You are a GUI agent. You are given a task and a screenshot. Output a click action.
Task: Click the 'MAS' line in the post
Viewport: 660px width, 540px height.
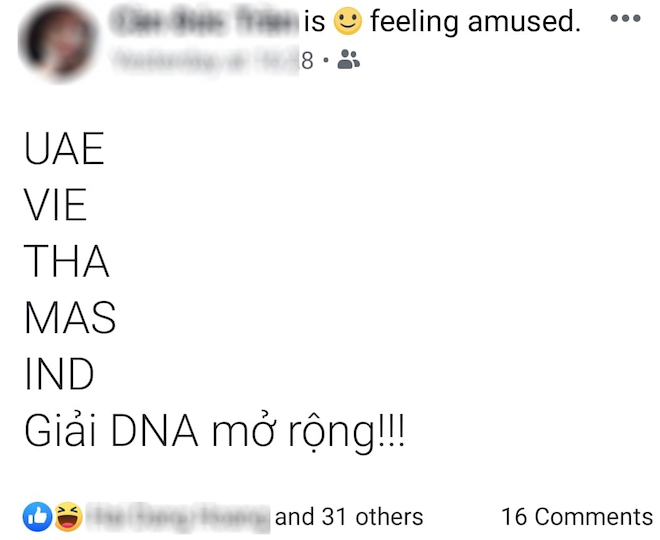click(70, 319)
